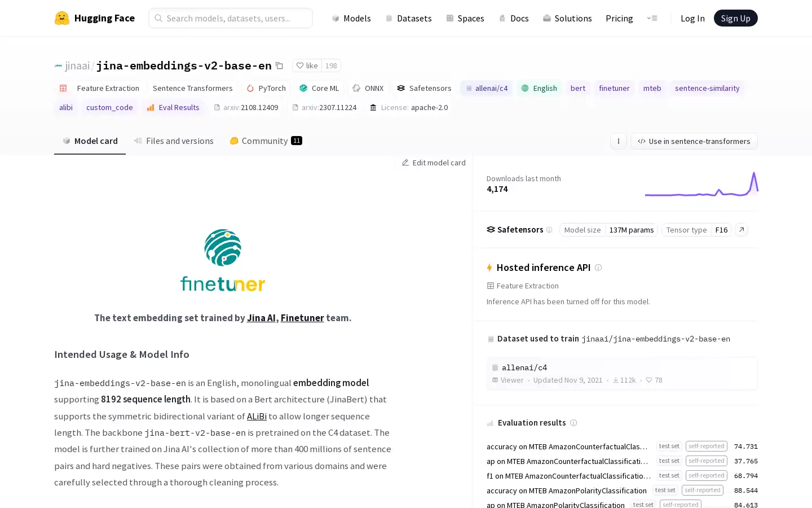Click the Community count badge 11
Screen dimensions: 812x508
point(297,141)
